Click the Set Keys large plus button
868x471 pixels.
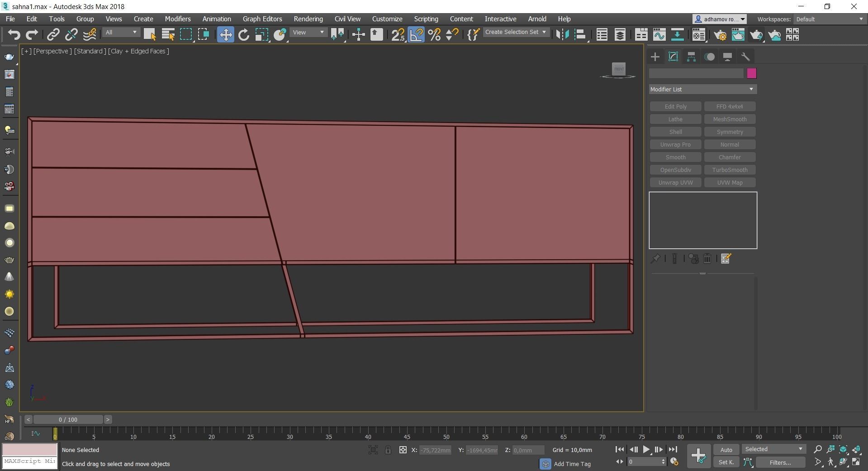tap(698, 455)
